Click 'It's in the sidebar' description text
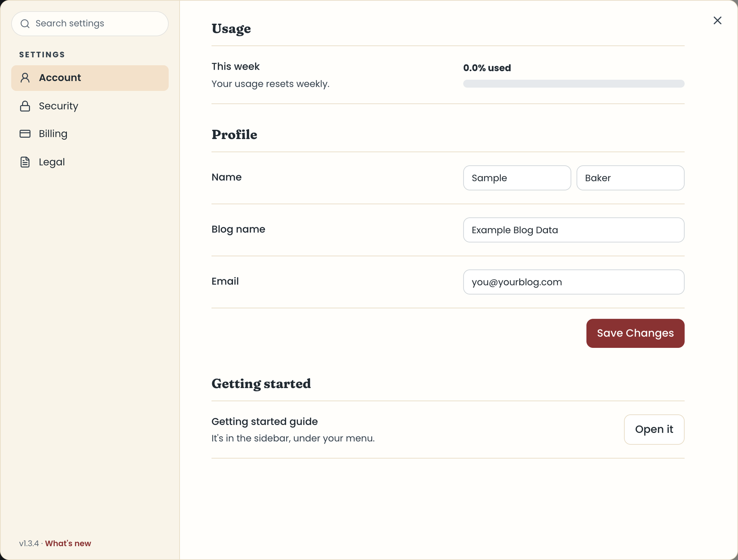The image size is (738, 560). [x=293, y=438]
